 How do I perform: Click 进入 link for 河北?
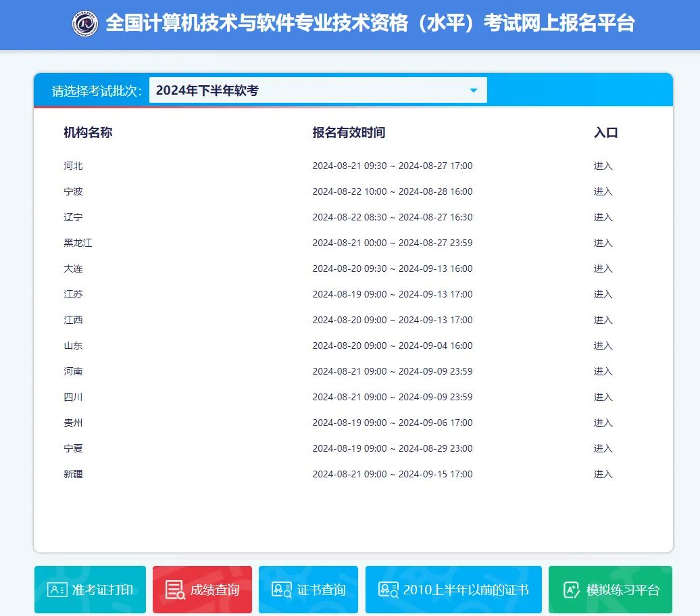(603, 166)
